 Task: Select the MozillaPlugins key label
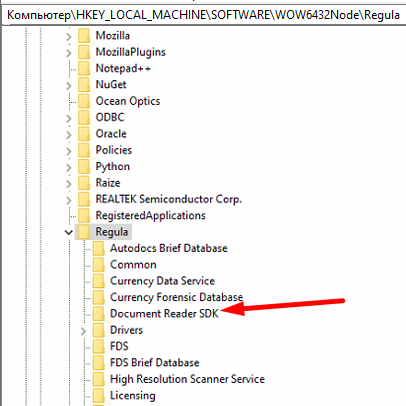point(131,52)
